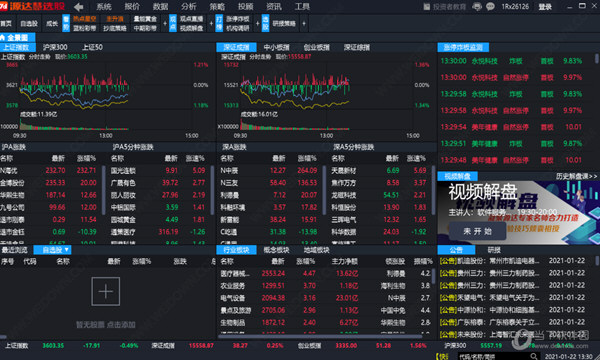Click the plus box to add stocks
The image size is (600, 360).
(106, 292)
